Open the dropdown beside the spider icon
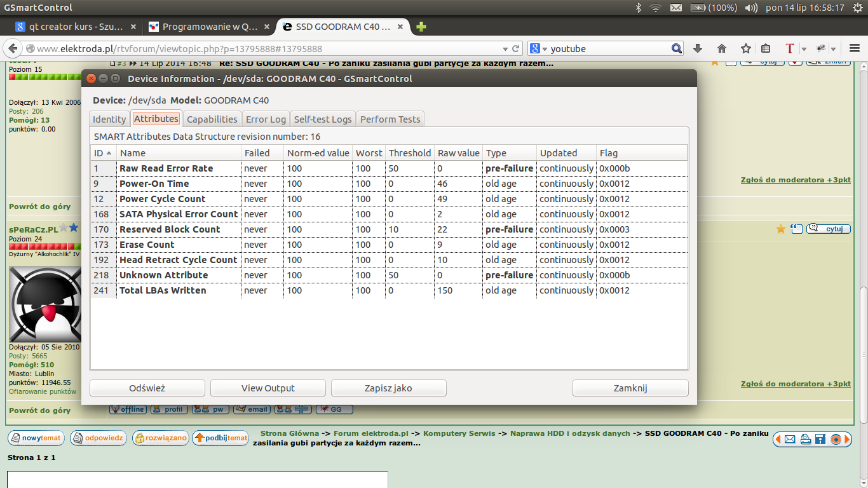This screenshot has height=488, width=868. [x=834, y=48]
